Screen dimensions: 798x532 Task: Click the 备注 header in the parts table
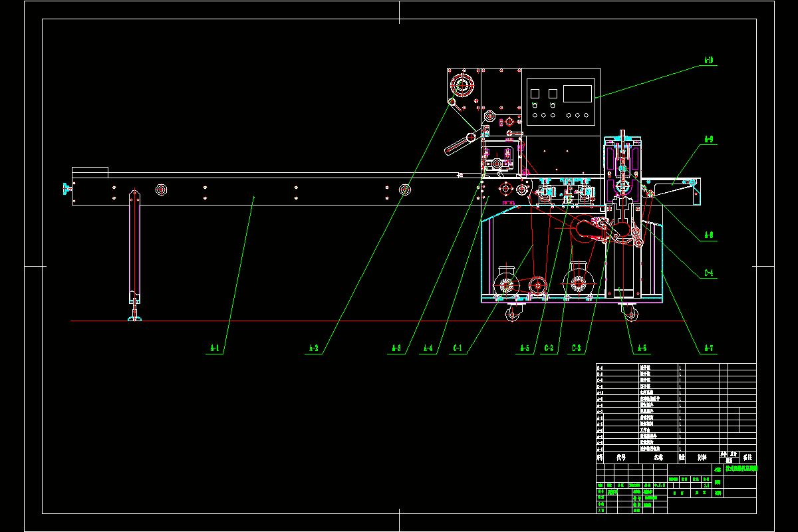pyautogui.click(x=748, y=458)
